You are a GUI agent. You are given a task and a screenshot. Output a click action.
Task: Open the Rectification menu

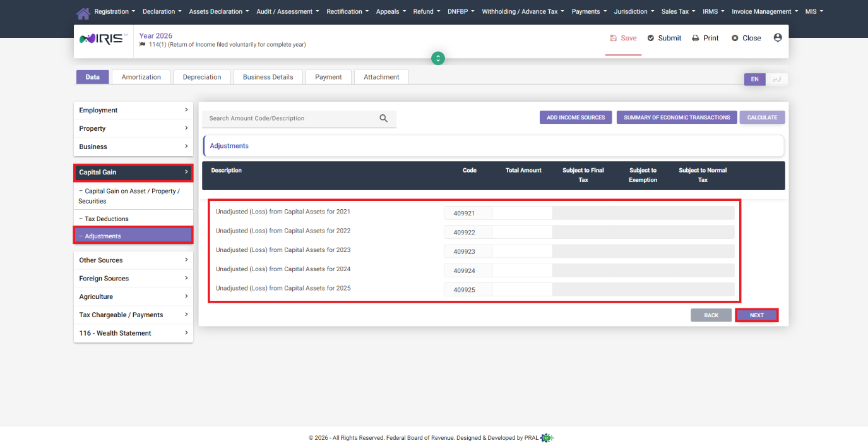348,11
